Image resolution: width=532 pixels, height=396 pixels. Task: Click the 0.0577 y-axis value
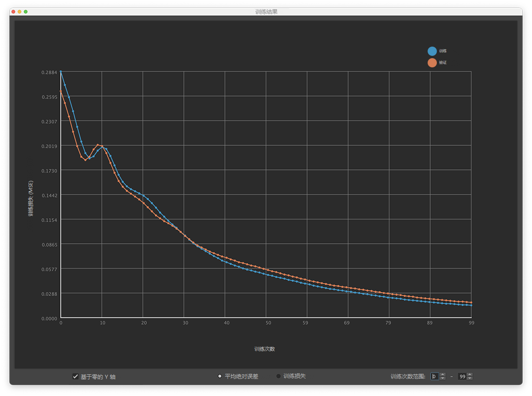click(49, 270)
